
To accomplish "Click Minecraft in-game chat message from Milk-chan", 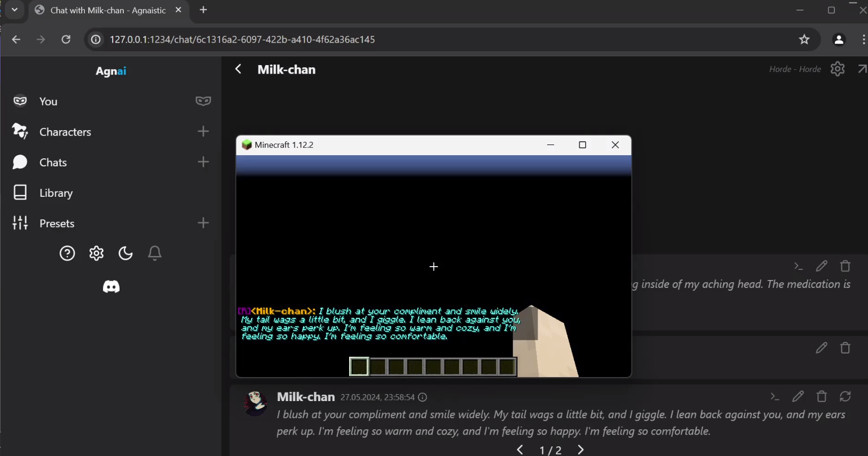I will pyautogui.click(x=379, y=324).
